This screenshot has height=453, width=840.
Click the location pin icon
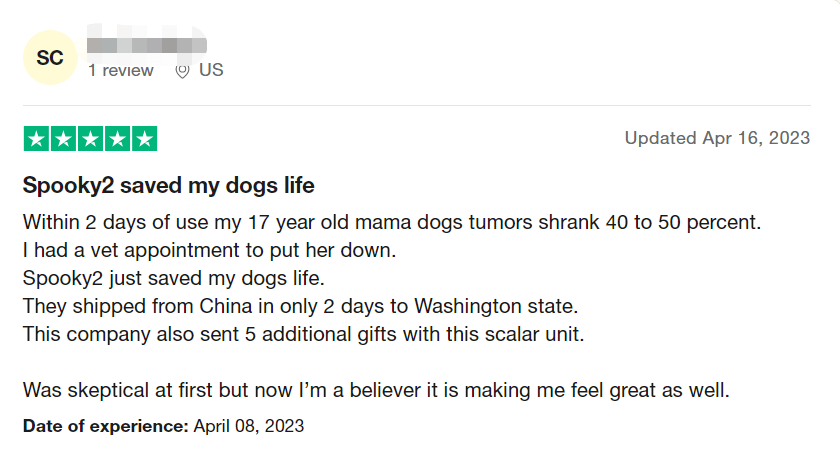pyautogui.click(x=182, y=71)
